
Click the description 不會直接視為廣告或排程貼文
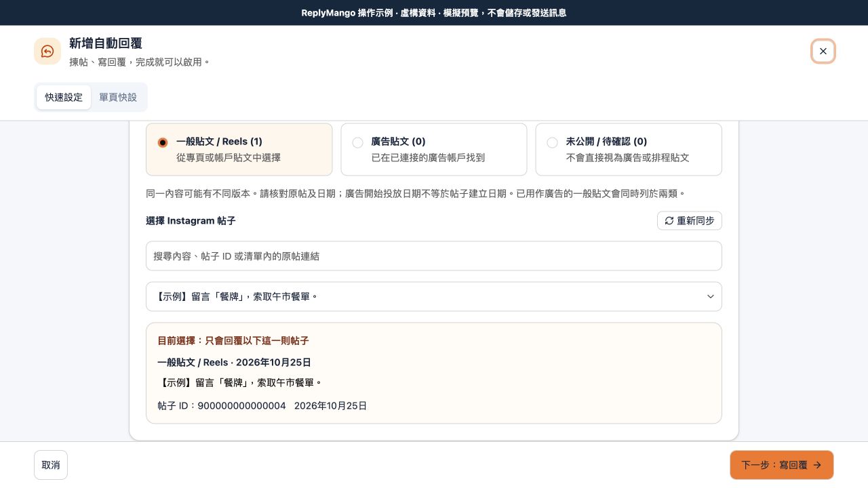click(x=627, y=158)
